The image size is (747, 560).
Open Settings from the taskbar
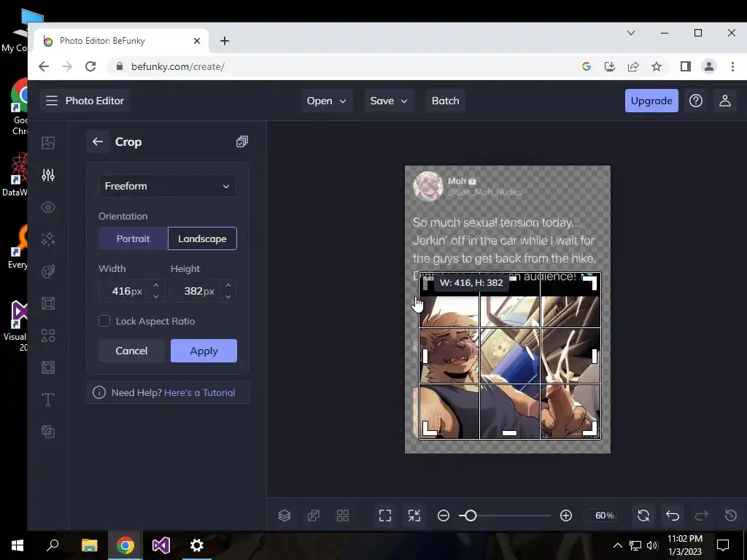pos(197,545)
